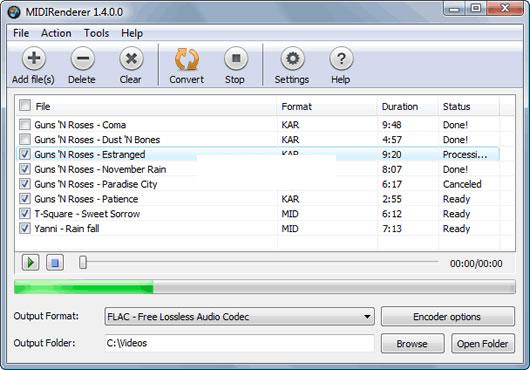530x370 pixels.
Task: Click the Output Folder path field
Action: click(239, 343)
